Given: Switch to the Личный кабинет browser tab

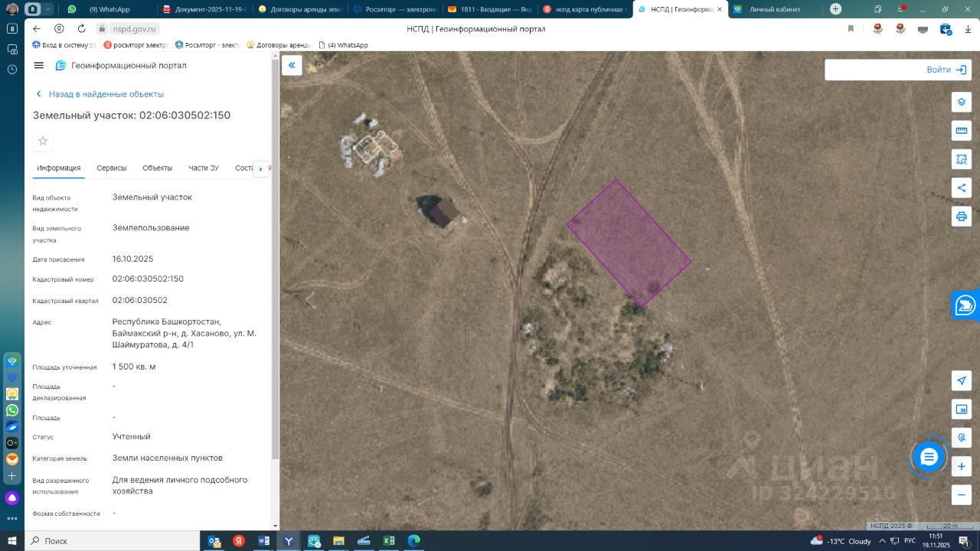Looking at the screenshot, I should tap(775, 9).
